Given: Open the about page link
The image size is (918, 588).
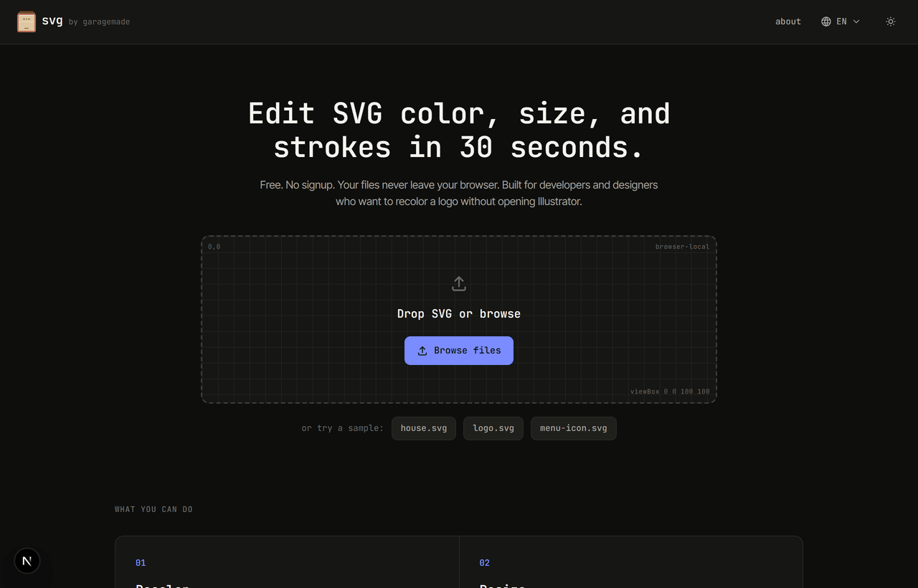Looking at the screenshot, I should 788,22.
